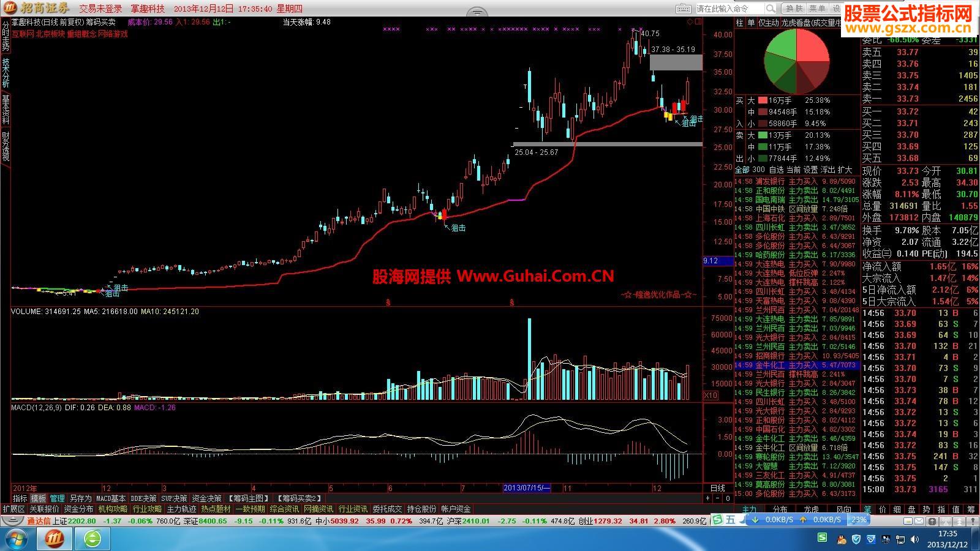Image resolution: width=980 pixels, height=551 pixels.
Task: Click the command input field
Action: [x=730, y=9]
